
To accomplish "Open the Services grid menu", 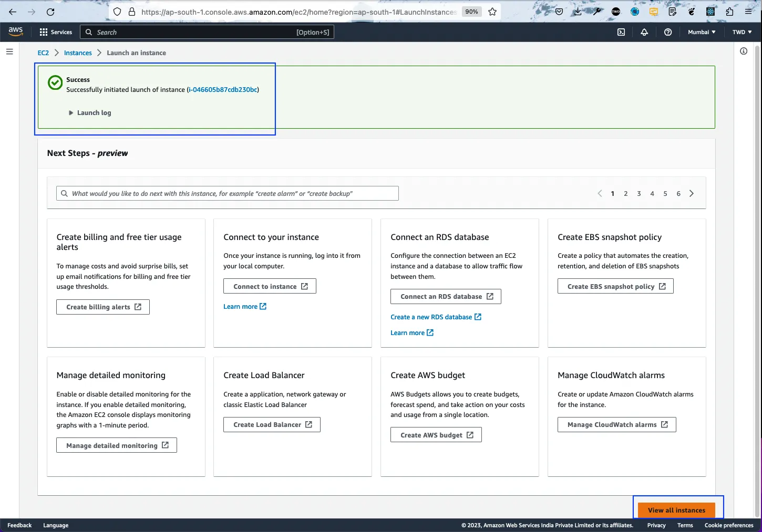I will [56, 32].
